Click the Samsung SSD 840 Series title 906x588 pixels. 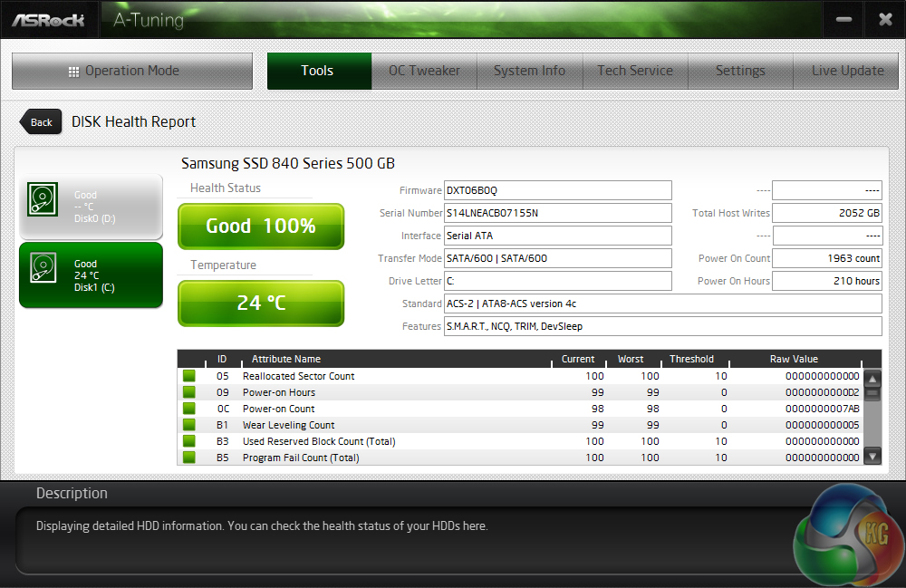[288, 163]
